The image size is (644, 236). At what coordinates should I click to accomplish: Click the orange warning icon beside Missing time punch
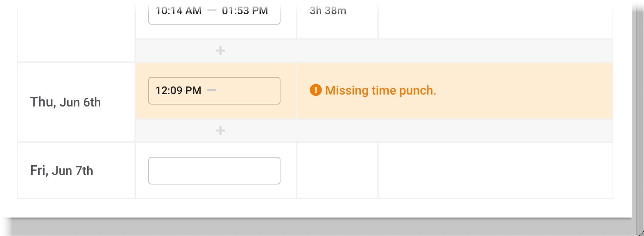tap(315, 90)
